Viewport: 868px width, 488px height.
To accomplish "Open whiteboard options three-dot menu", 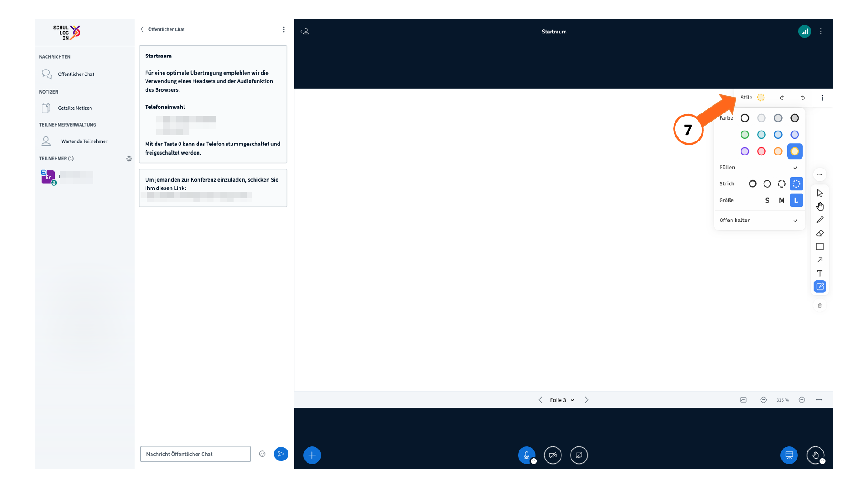I will tap(822, 98).
